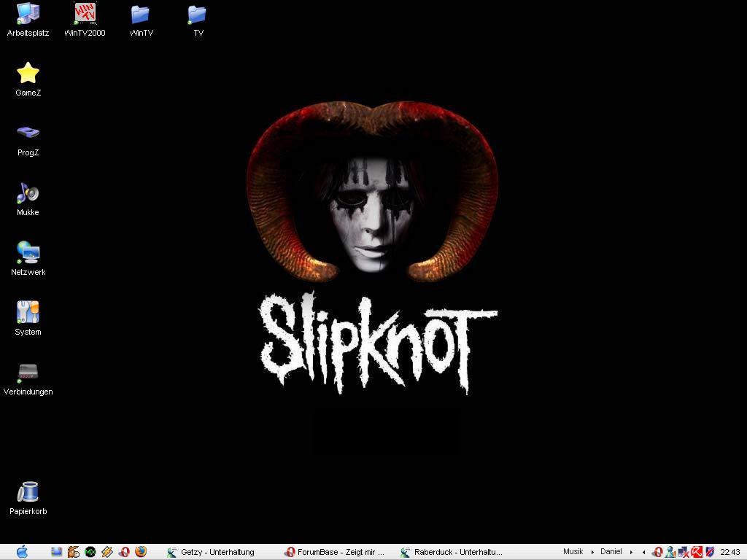Click the Musik toolbar label
This screenshot has width=747, height=560.
(573, 551)
